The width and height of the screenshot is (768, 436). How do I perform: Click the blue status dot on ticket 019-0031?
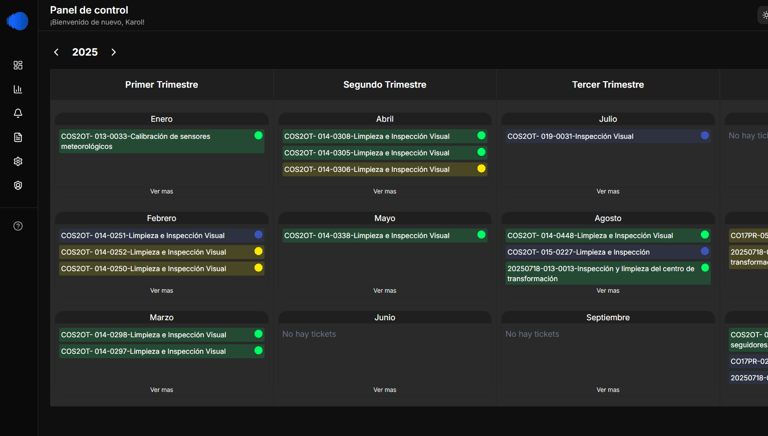[705, 135]
